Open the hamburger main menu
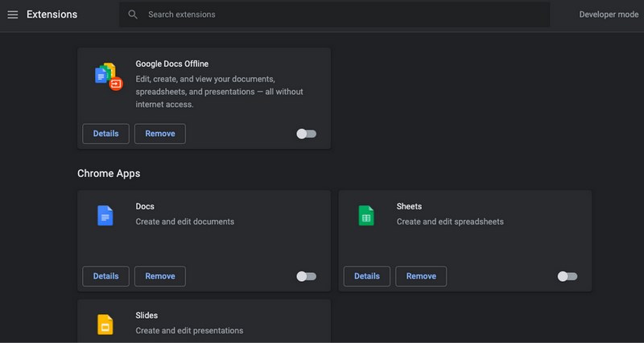 [x=13, y=14]
